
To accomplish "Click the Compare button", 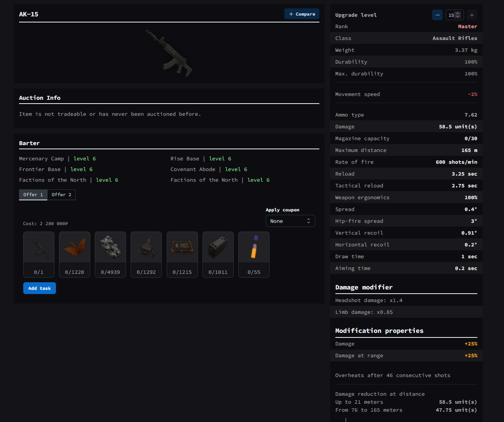I will click(x=302, y=14).
